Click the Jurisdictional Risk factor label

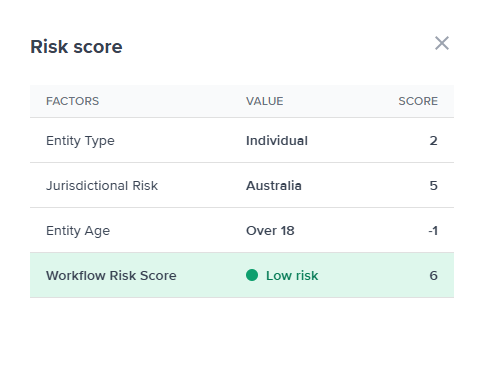[102, 186]
